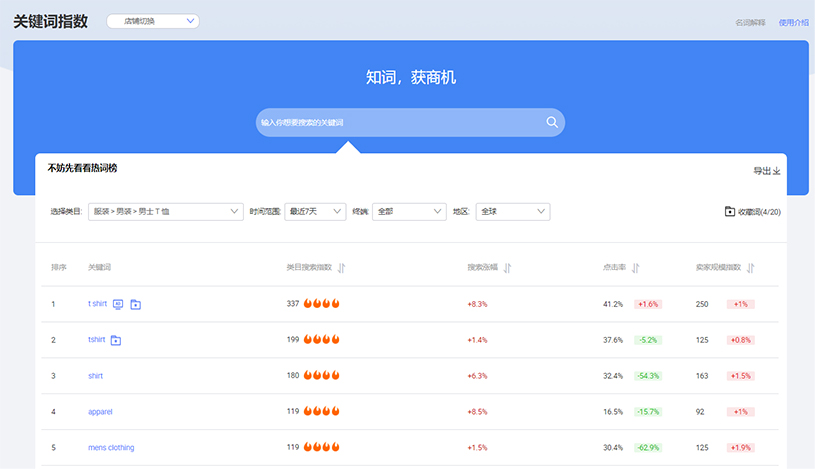This screenshot has height=469, width=815.
Task: Open the 终端 全部 dropdown
Action: click(x=409, y=212)
